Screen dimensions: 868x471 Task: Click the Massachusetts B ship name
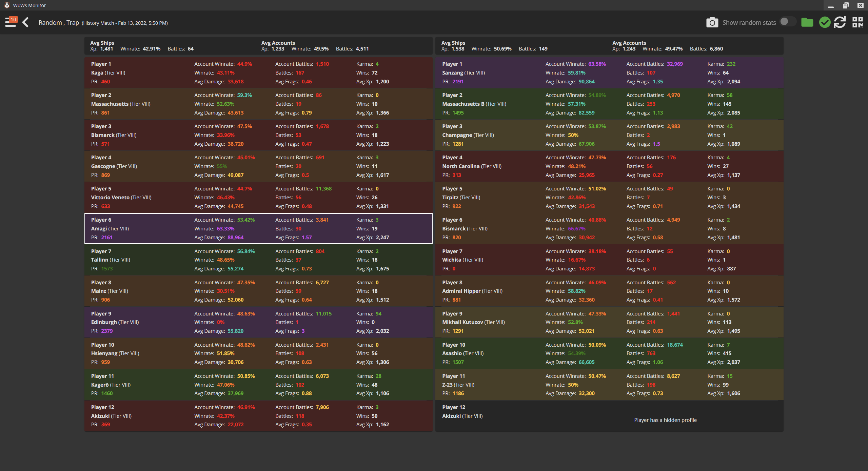(x=463, y=104)
